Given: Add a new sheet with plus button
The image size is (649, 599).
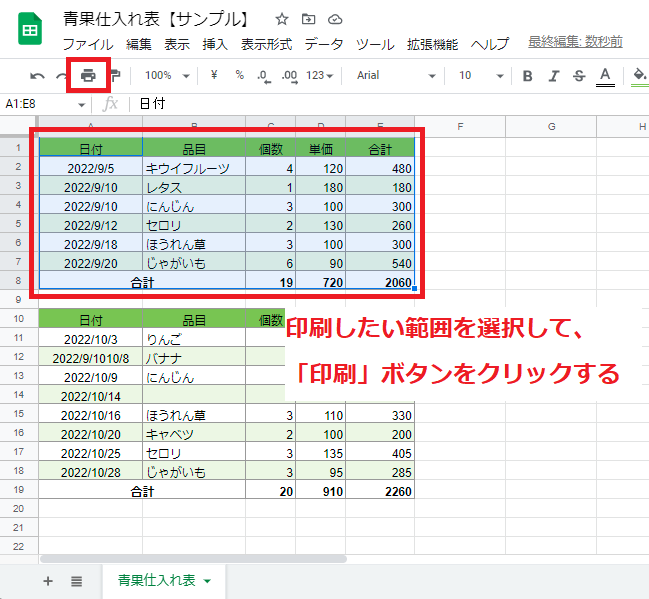Looking at the screenshot, I should pyautogui.click(x=47, y=581).
